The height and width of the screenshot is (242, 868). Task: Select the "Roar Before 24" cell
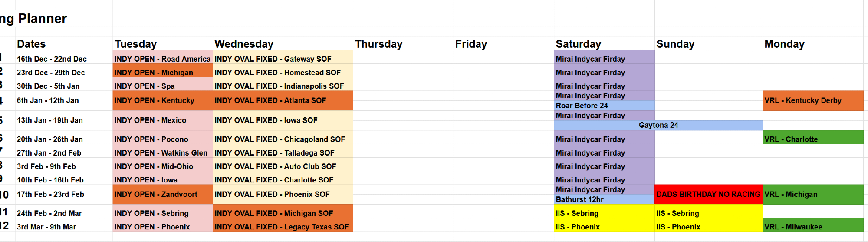click(604, 106)
